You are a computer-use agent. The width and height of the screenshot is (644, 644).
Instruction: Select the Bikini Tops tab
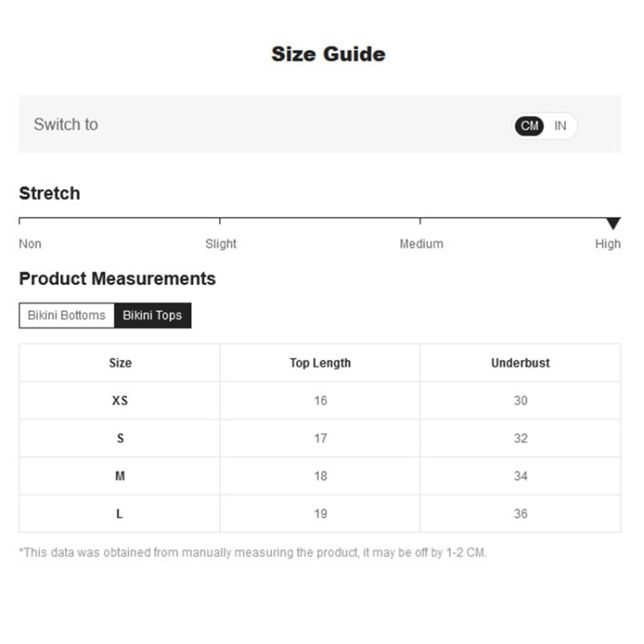point(153,315)
